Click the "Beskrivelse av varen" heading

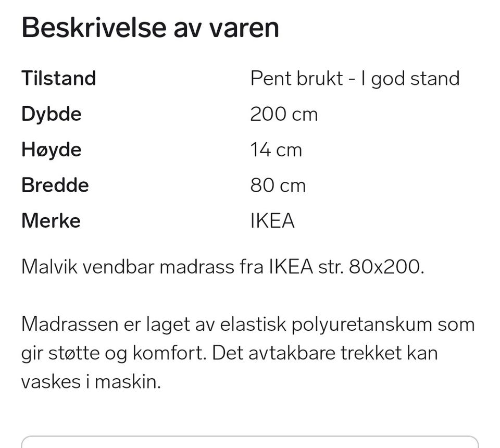[x=150, y=27]
